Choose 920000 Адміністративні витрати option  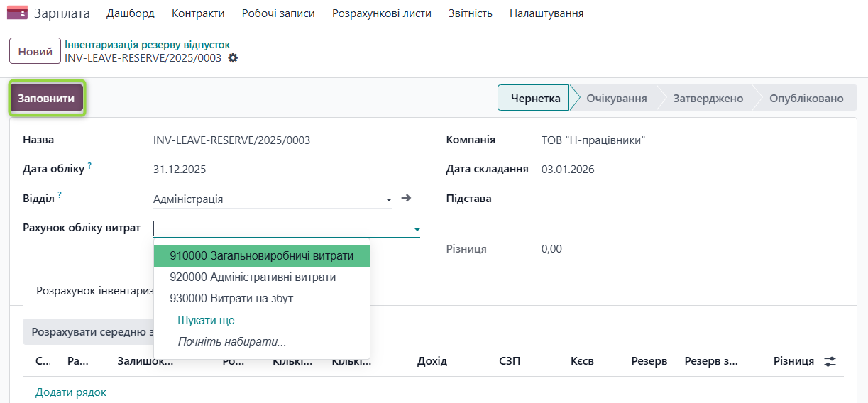[x=253, y=277]
